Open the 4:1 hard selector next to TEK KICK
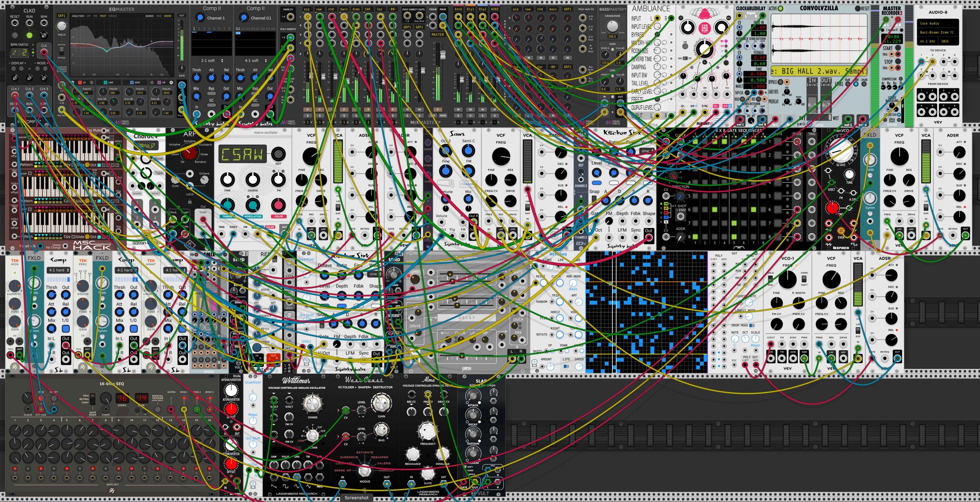This screenshot has height=502, width=980. coord(59,270)
